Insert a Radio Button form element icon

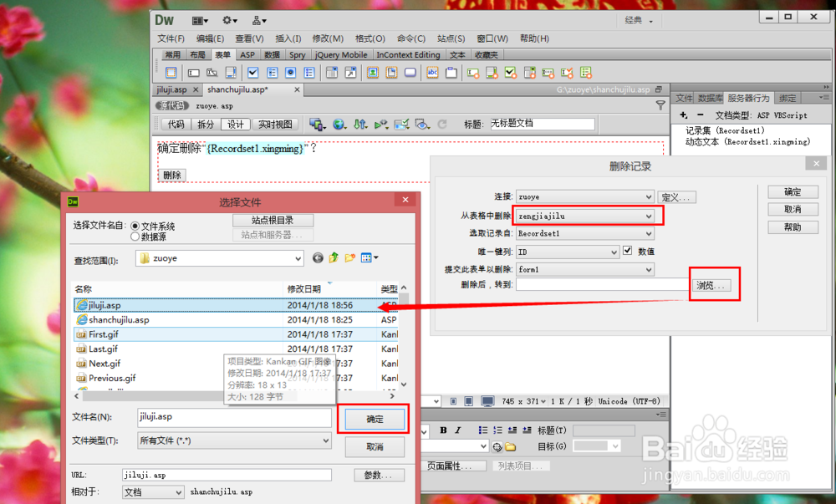pyautogui.click(x=291, y=73)
